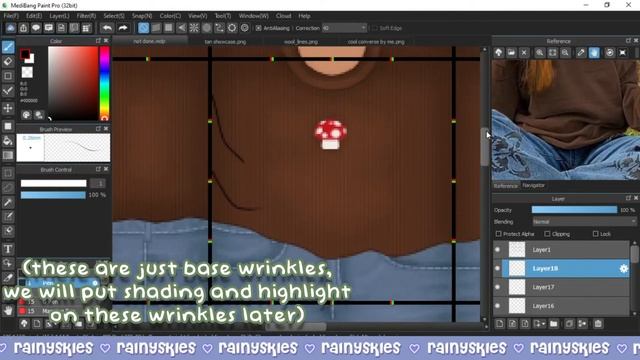This screenshot has width=640, height=360.
Task: Enable the radial snap icon
Action: click(x=194, y=28)
